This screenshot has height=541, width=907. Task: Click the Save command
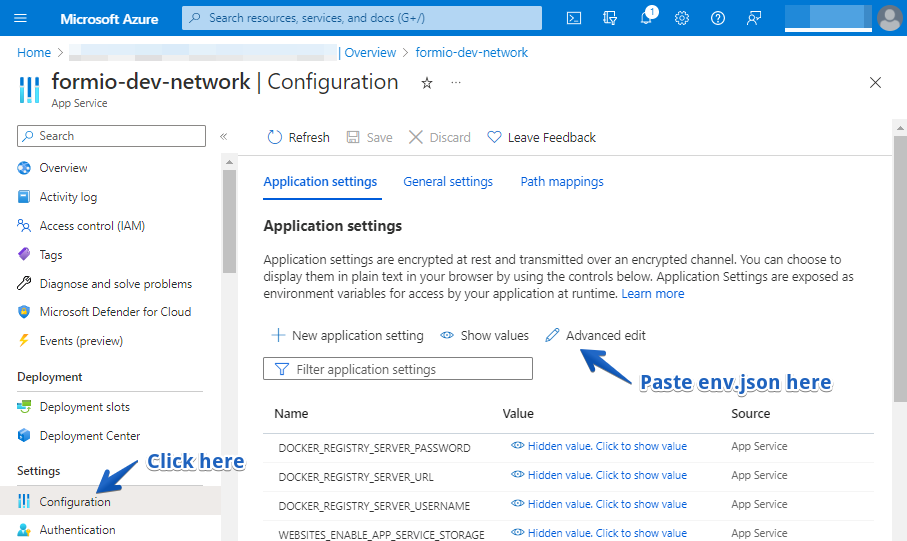point(369,138)
